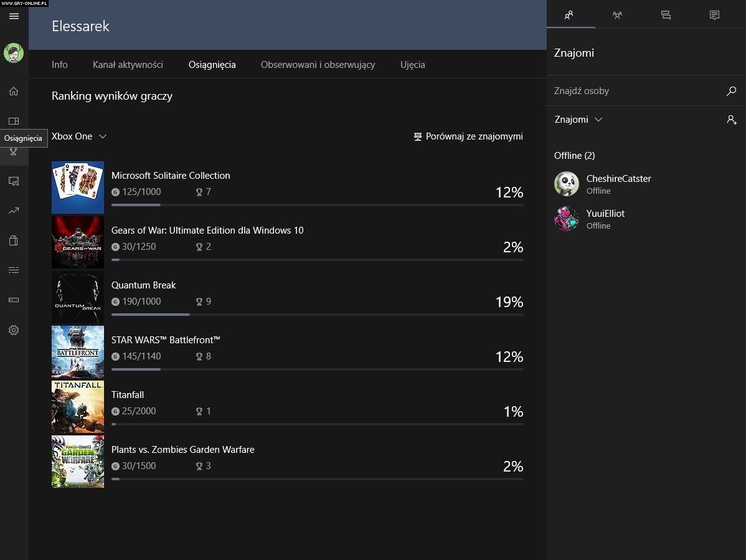Switch to Friends panel tab icon
This screenshot has height=560, width=746.
click(569, 15)
